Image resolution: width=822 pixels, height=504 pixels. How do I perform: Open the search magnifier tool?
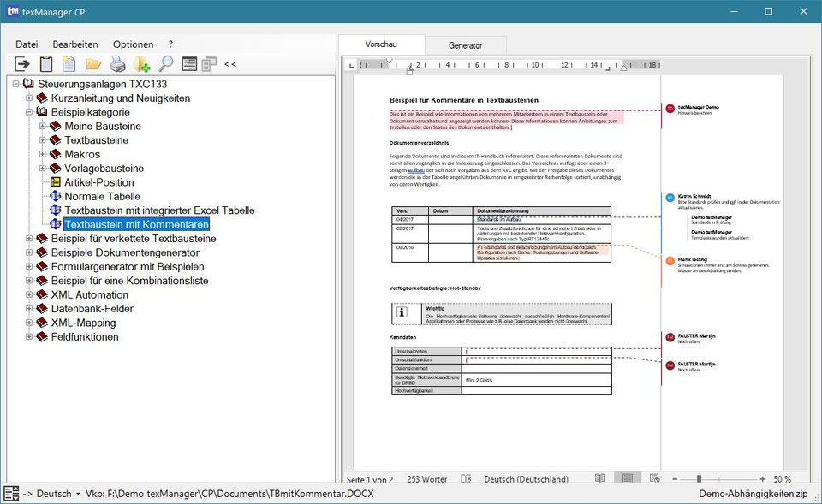pyautogui.click(x=165, y=63)
